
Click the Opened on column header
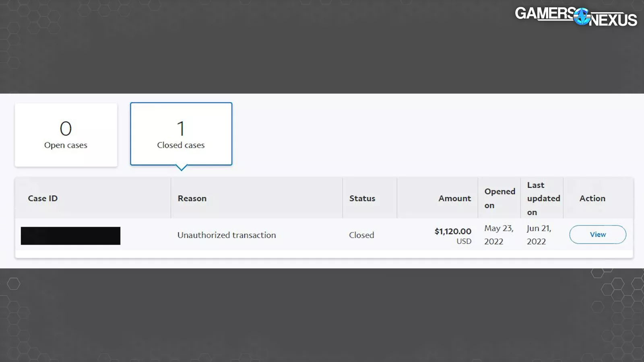(x=499, y=198)
